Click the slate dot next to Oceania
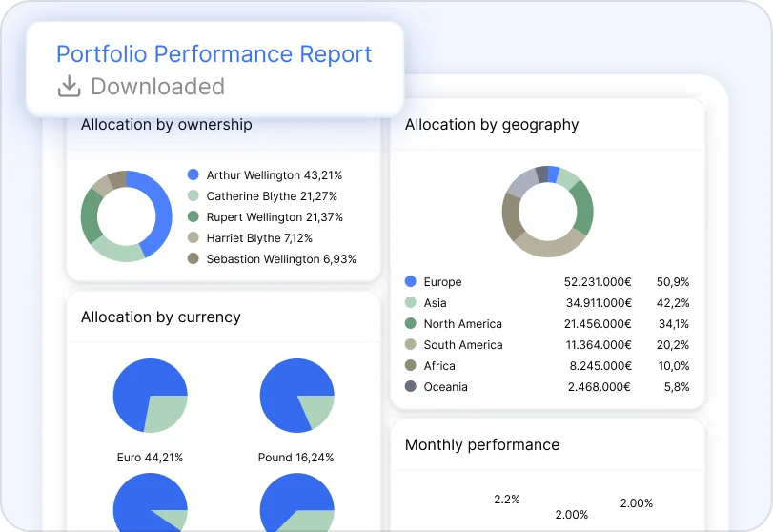Viewport: 773px width, 532px height. 410,386
